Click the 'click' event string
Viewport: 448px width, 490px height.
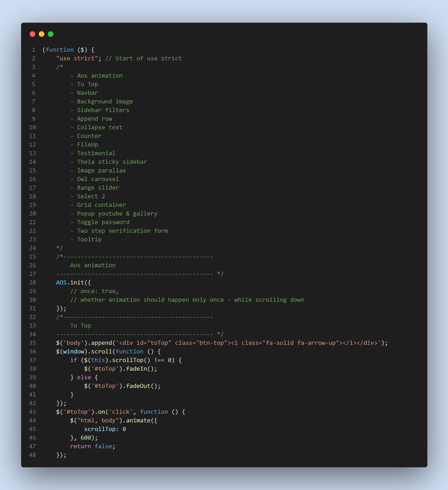click(121, 412)
